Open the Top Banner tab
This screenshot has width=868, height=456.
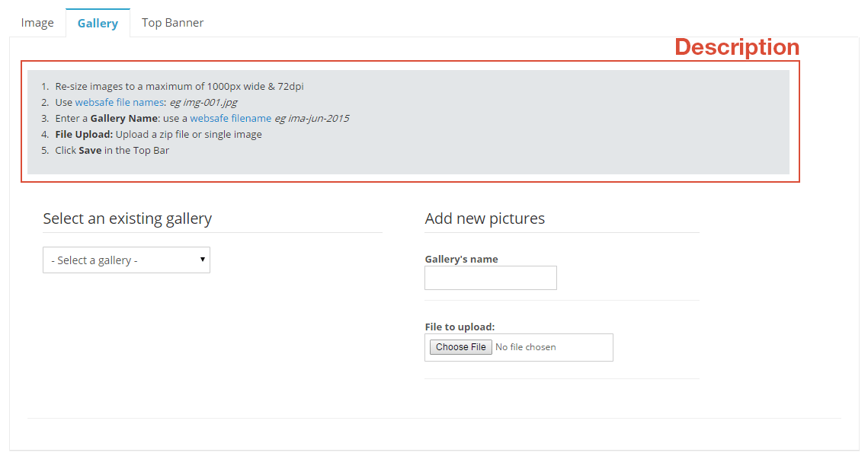coord(173,23)
